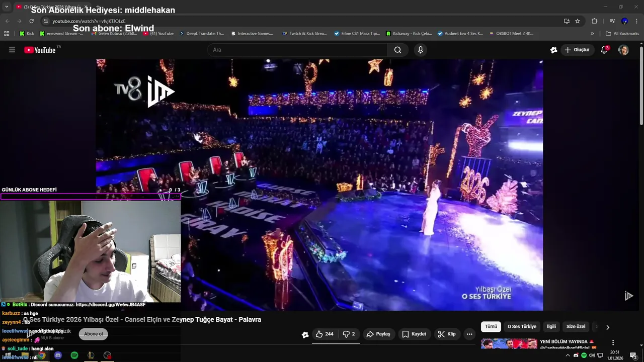Click the Abone ol subscribe button
Image resolution: width=644 pixels, height=362 pixels.
[x=93, y=334]
